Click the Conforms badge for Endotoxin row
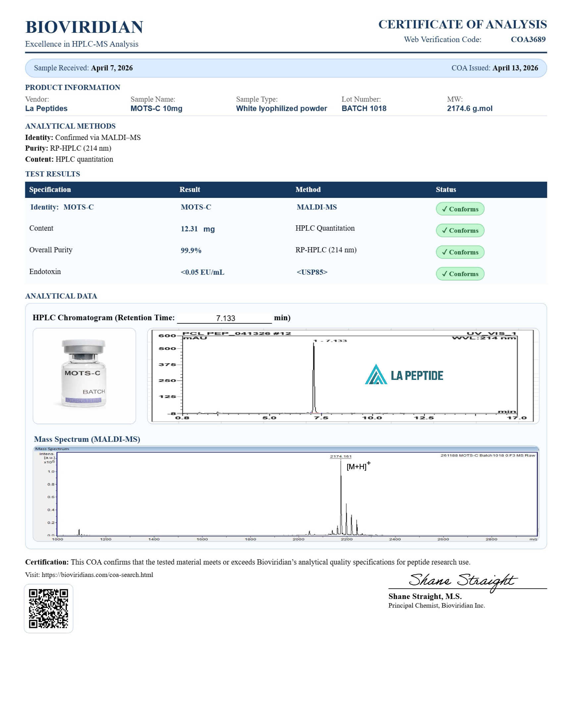The height and width of the screenshot is (728, 563). click(x=460, y=274)
